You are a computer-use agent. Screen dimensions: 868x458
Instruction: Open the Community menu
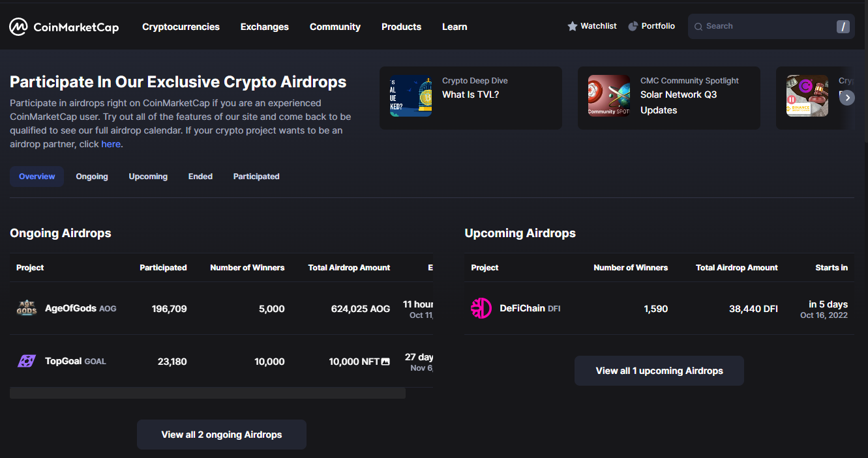(x=335, y=27)
